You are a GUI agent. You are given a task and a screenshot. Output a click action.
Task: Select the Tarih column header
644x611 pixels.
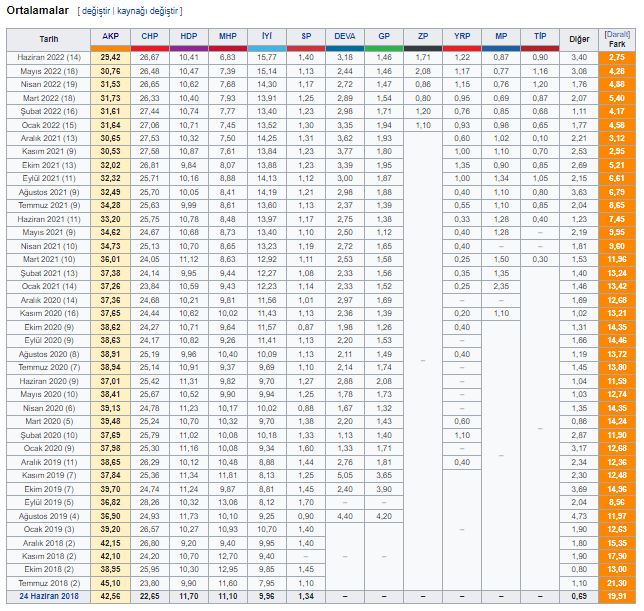click(48, 39)
